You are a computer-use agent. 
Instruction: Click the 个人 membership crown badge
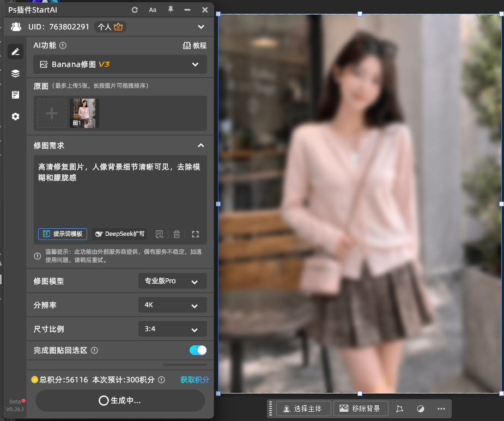click(110, 27)
